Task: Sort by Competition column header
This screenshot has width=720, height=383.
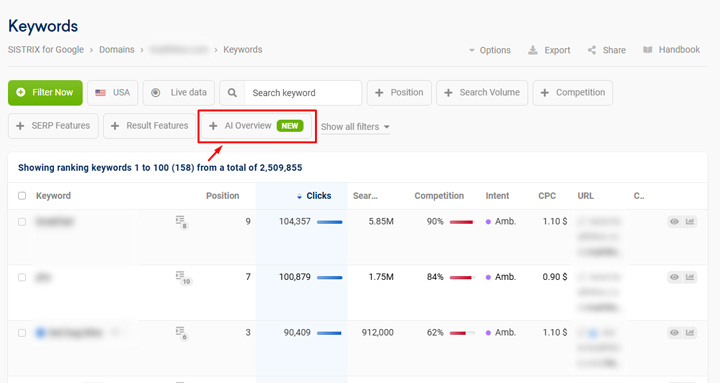Action: point(439,196)
